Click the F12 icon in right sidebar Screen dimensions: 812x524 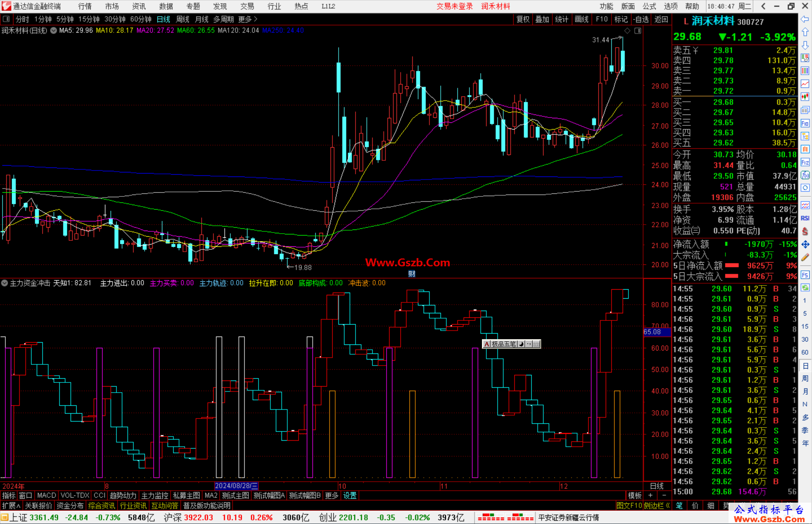[805, 162]
